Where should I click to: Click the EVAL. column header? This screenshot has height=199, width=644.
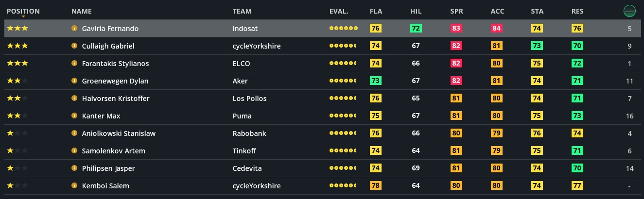[338, 11]
